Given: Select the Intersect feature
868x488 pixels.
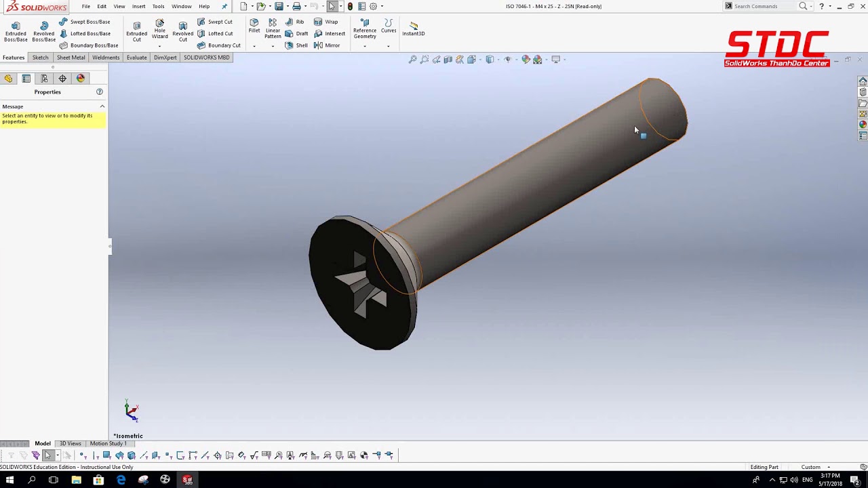Looking at the screenshot, I should tap(329, 33).
